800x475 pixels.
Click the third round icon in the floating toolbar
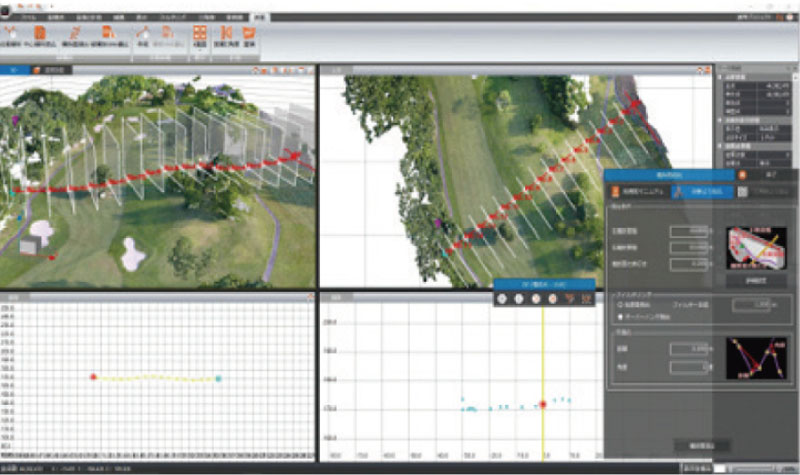(536, 299)
